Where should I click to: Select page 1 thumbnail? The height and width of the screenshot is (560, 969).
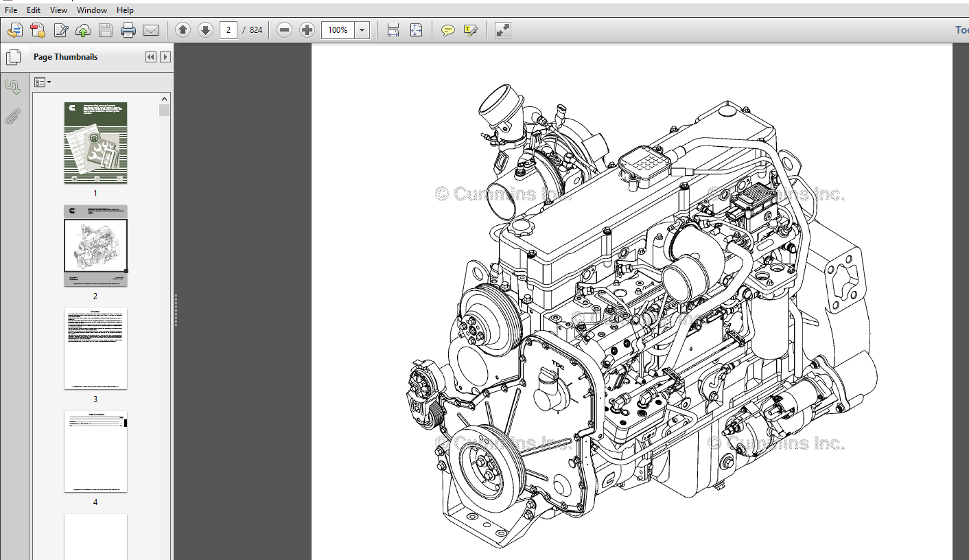(95, 143)
